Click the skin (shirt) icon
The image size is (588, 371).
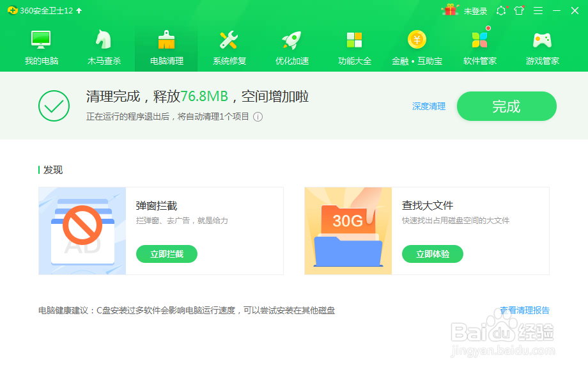click(519, 10)
